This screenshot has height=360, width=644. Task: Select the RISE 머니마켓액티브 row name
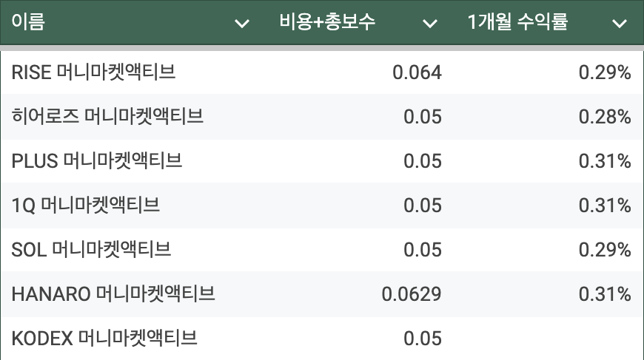tap(94, 72)
